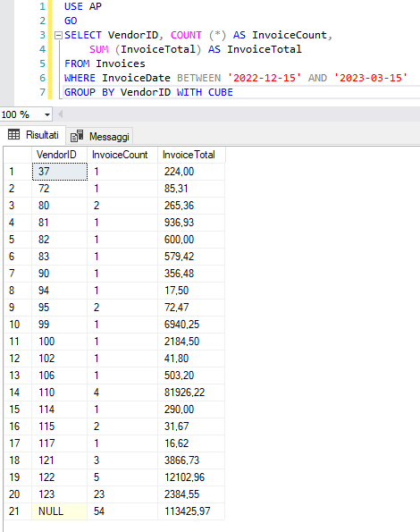Click the results grid top-left corner
420x532 pixels.
18,155
